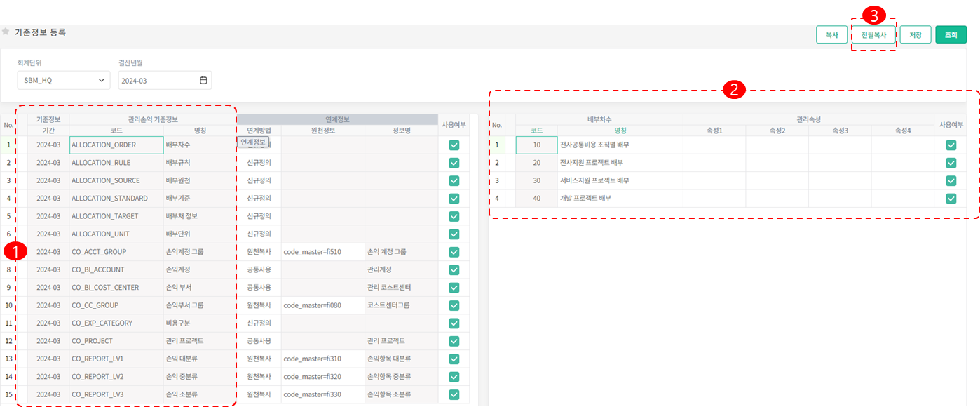Click the 결산년월 2024-03 input field

158,80
